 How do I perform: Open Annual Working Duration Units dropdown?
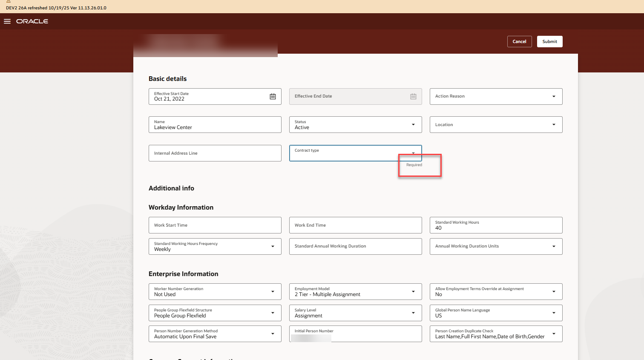coord(554,246)
